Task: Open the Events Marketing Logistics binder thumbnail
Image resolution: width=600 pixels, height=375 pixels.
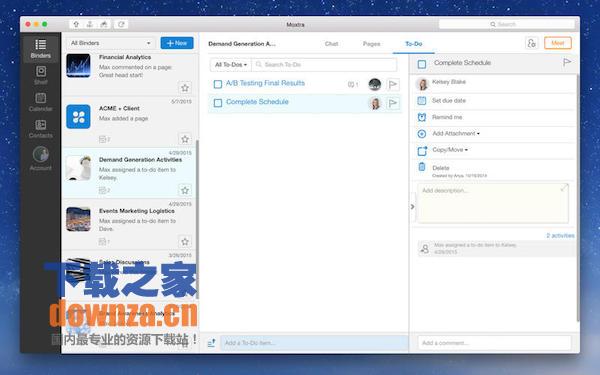Action: [x=78, y=219]
